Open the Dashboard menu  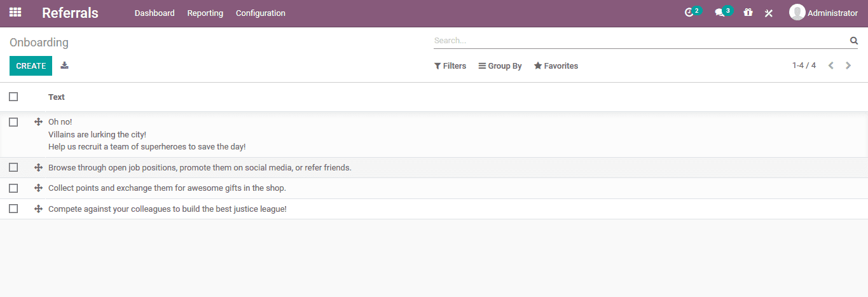pyautogui.click(x=155, y=13)
